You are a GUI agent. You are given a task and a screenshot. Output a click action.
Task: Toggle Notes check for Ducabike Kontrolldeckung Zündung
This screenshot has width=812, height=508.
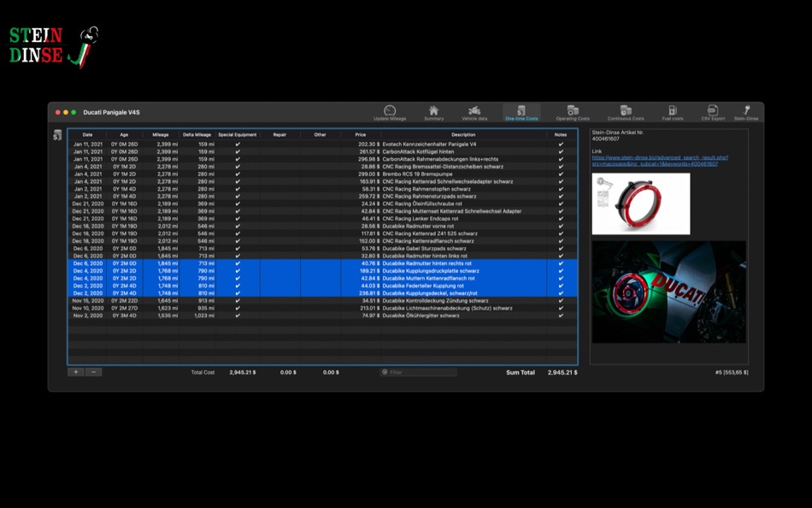pyautogui.click(x=561, y=301)
